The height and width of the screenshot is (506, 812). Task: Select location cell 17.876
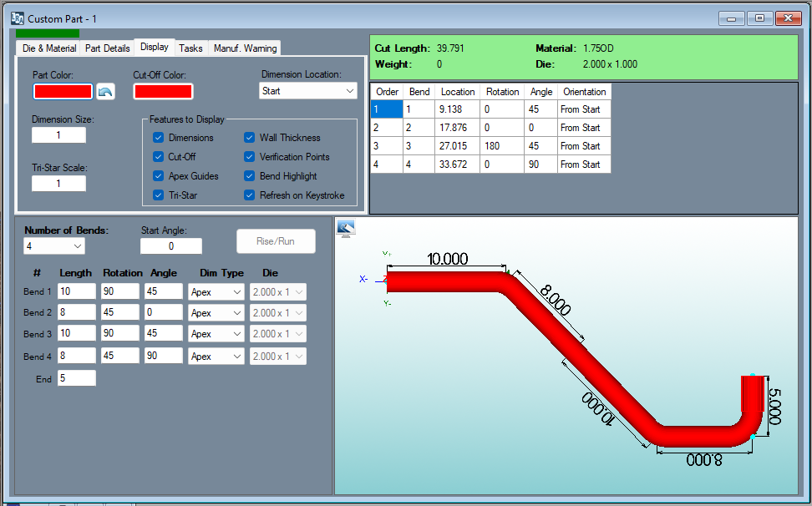click(457, 127)
